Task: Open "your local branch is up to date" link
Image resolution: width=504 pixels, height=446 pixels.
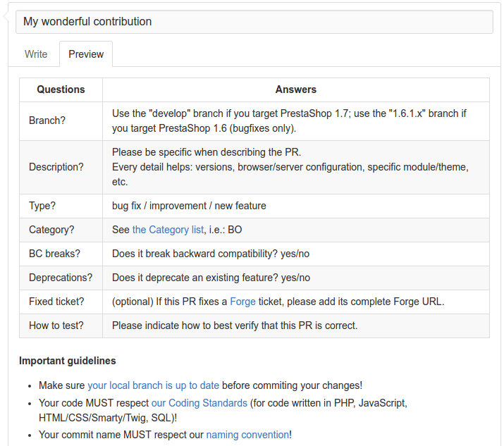Action: coord(153,385)
